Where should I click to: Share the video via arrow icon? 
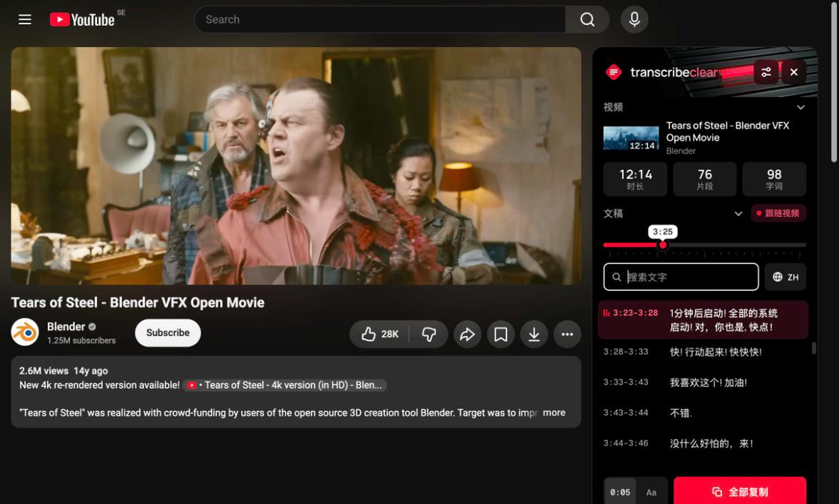pos(467,334)
